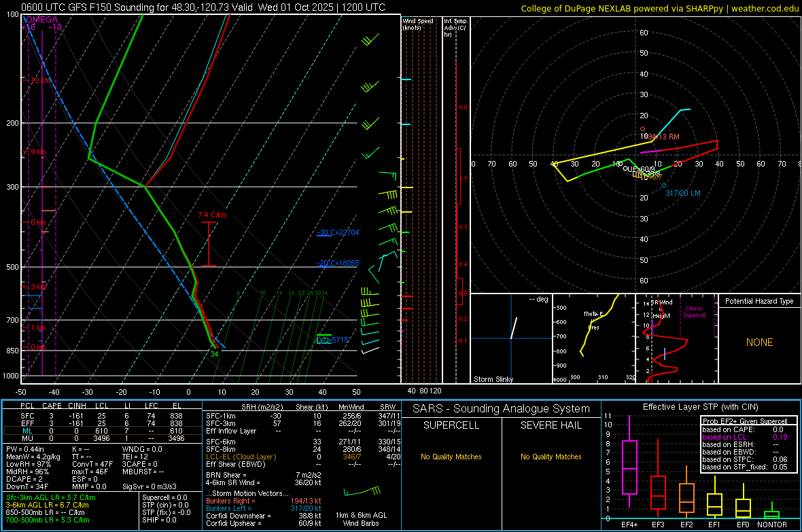Click the 'NONE' hazard type value
The height and width of the screenshot is (532, 802).
pyautogui.click(x=759, y=342)
